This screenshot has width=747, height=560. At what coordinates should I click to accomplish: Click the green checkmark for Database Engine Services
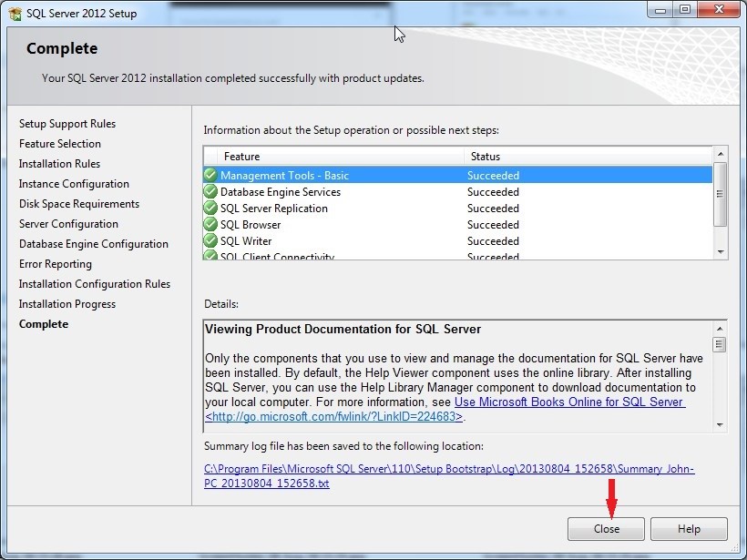(x=210, y=192)
